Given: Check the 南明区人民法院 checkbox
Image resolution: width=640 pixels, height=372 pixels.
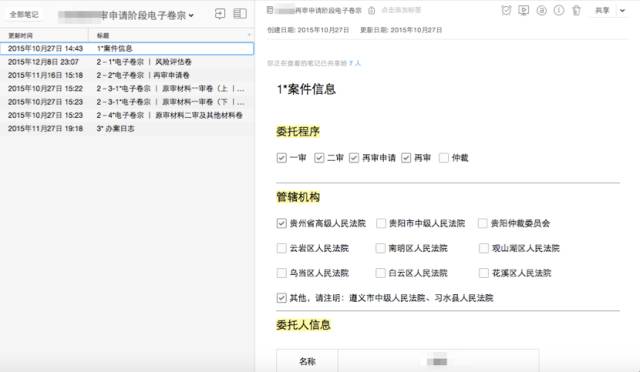Looking at the screenshot, I should pos(380,248).
